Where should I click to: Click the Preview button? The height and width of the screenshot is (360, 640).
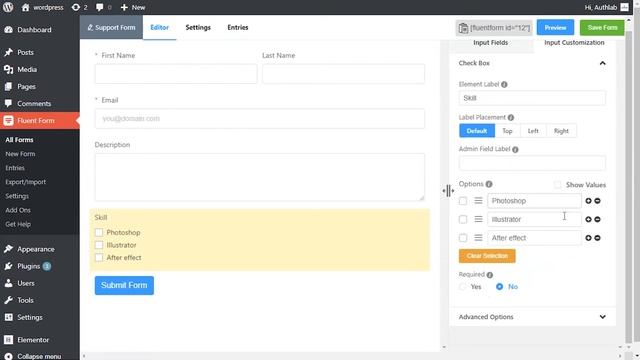coord(555,28)
